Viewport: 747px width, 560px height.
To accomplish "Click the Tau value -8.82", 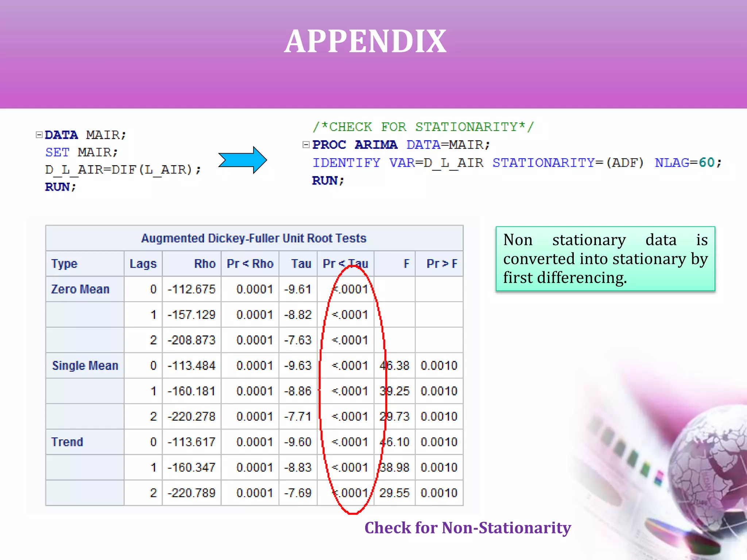I will (x=298, y=315).
